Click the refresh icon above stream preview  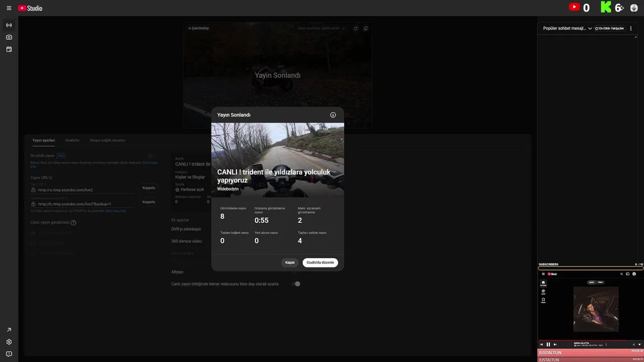[x=356, y=29]
